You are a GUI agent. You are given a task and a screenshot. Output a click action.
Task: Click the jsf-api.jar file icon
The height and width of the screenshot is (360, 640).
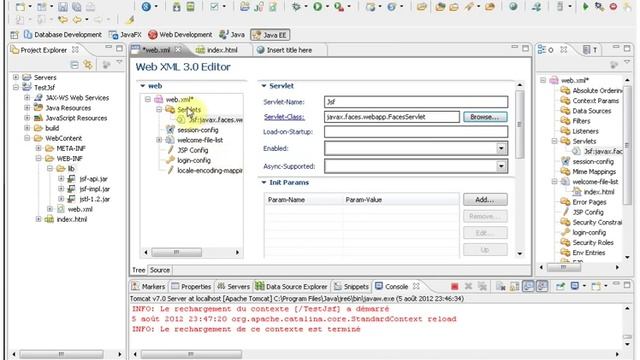point(71,179)
